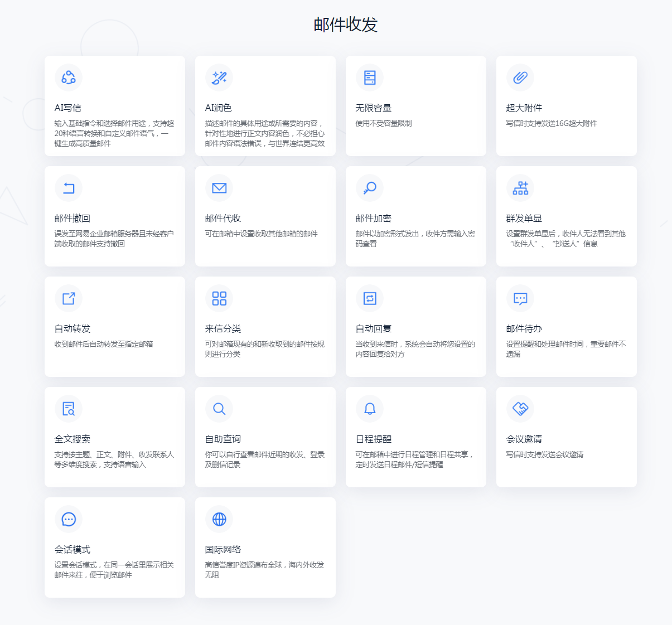Click the 邮件待办 chat bubble icon
Screen dimensions: 672x625
click(520, 298)
